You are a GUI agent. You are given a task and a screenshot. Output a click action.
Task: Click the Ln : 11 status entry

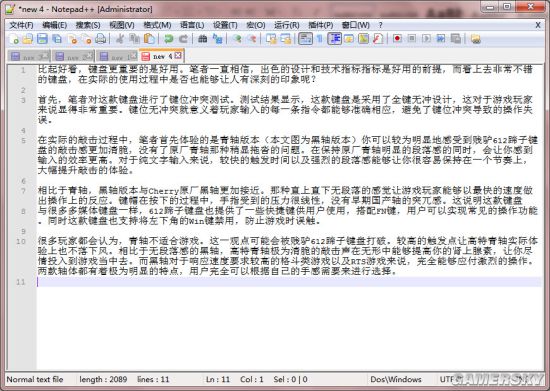(217, 379)
